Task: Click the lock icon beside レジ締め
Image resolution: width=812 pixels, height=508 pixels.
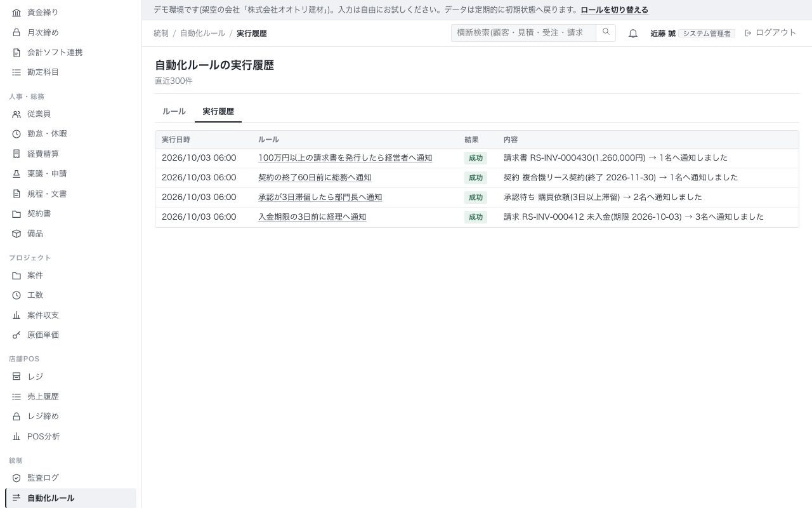Action: point(16,417)
